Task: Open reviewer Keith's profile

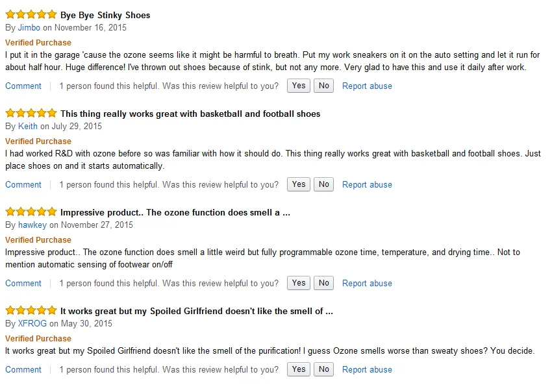Action: tap(28, 127)
